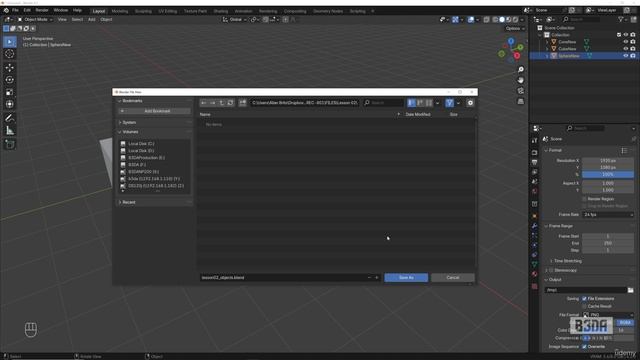Viewport: 640px width, 360px height.
Task: Open Global transform orientation dropdown
Action: [x=235, y=19]
